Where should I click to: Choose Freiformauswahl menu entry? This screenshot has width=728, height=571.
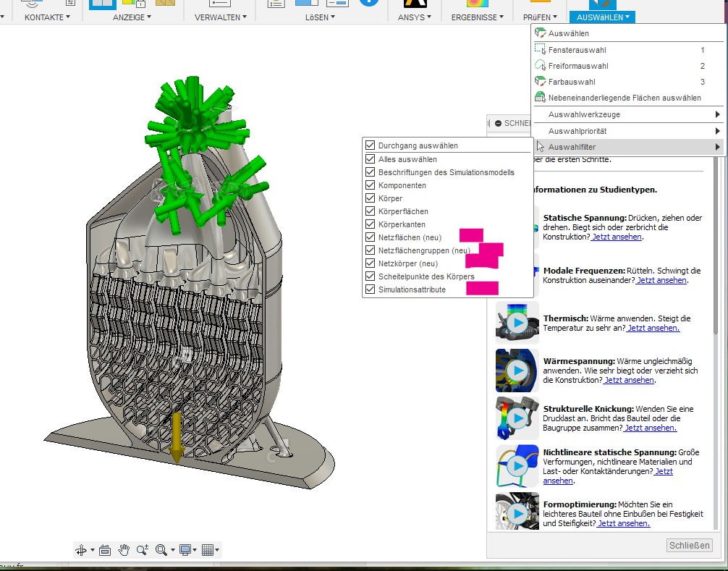tap(629, 65)
